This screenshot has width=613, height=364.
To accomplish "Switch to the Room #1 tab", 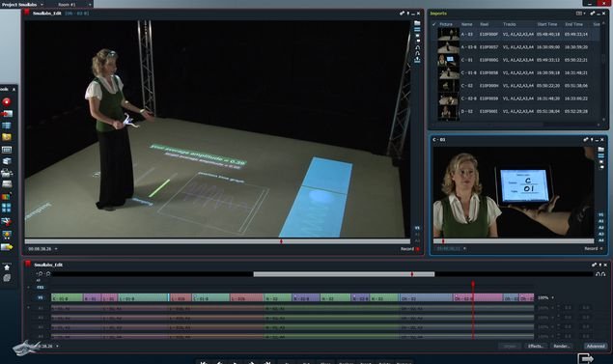I will (67, 4).
